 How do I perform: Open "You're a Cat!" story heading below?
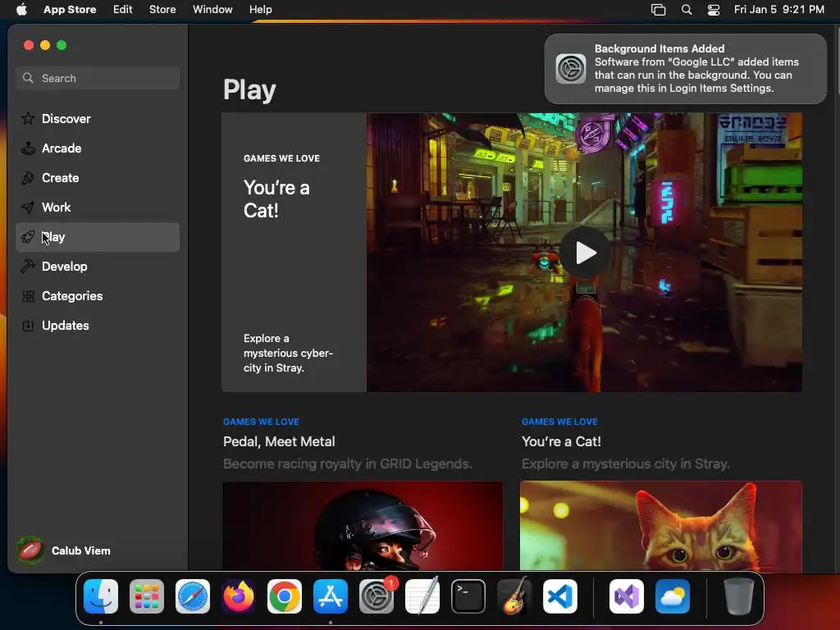(x=561, y=441)
